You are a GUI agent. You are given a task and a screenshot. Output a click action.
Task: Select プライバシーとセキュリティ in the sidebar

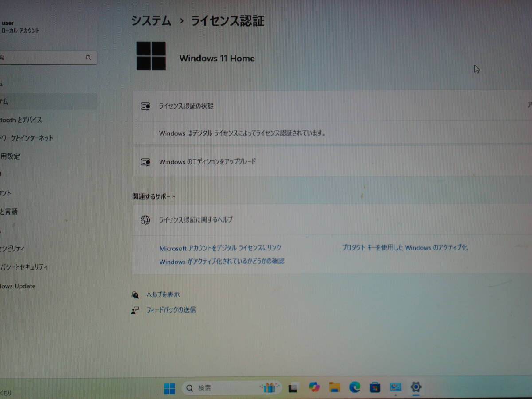(48, 267)
